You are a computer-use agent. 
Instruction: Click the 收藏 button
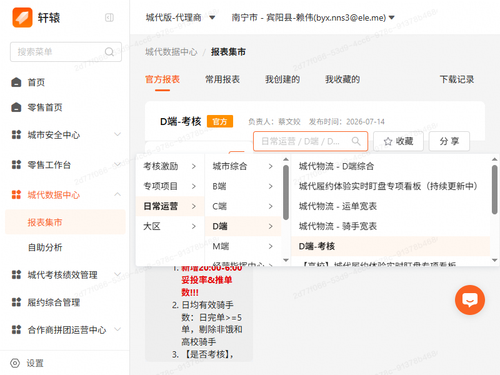(x=398, y=141)
